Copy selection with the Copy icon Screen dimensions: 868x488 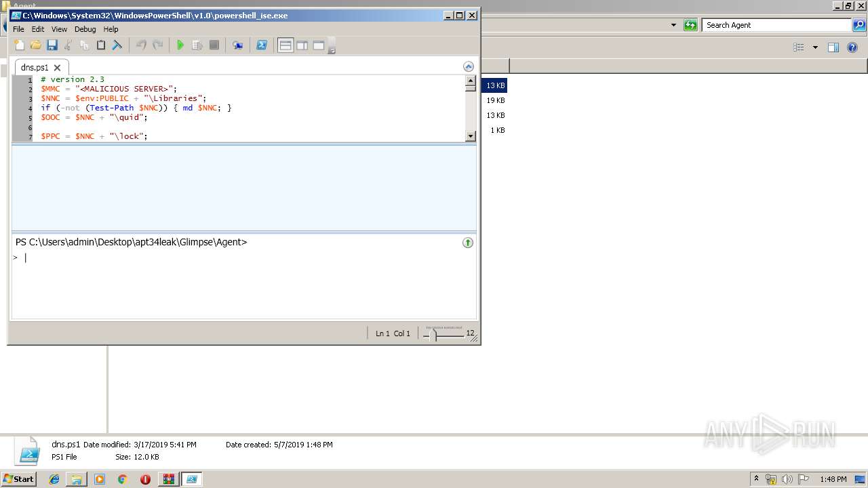point(84,45)
